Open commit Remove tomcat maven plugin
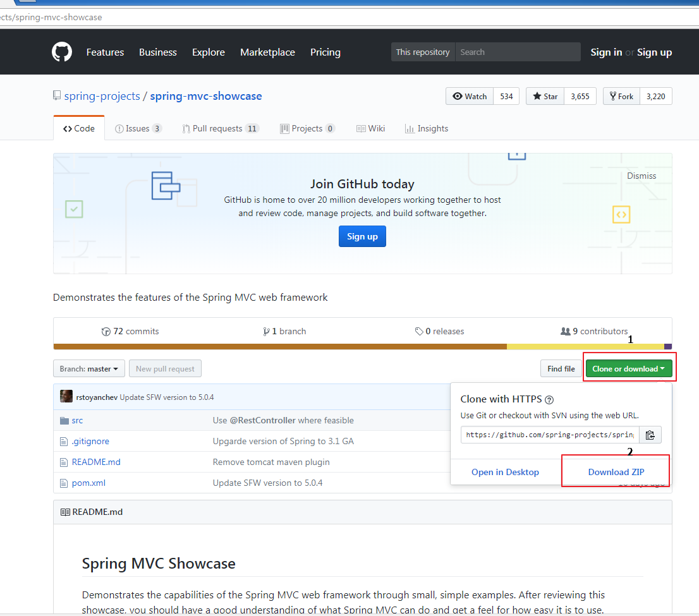 pos(271,462)
